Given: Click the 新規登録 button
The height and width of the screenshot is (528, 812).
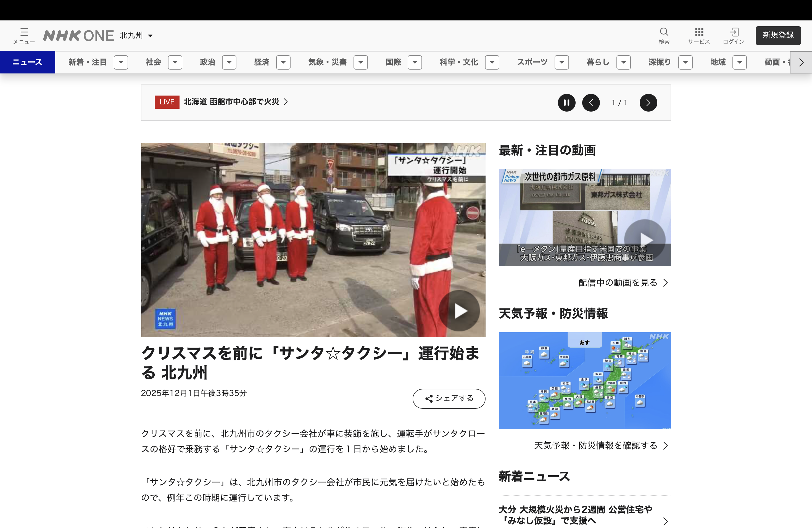Looking at the screenshot, I should tap(778, 35).
